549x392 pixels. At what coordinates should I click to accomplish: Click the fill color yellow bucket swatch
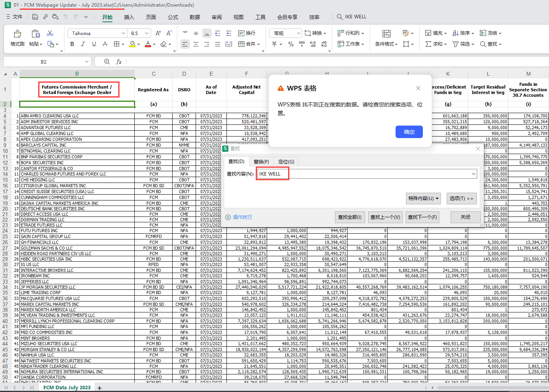tap(133, 44)
